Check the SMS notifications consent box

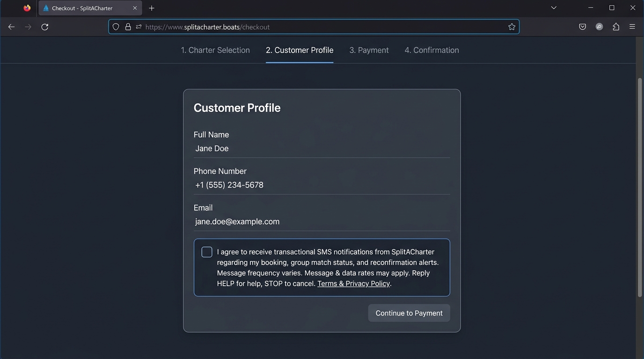(x=207, y=252)
